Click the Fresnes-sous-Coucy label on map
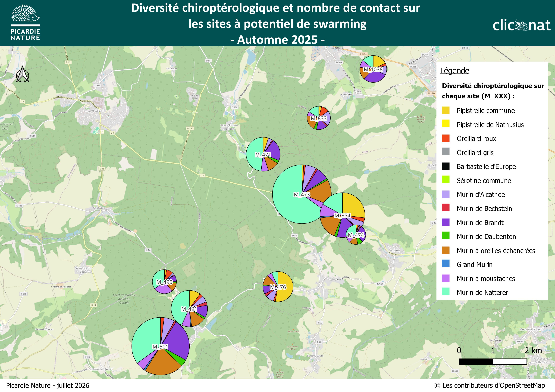555x392 pixels. [x=83, y=270]
